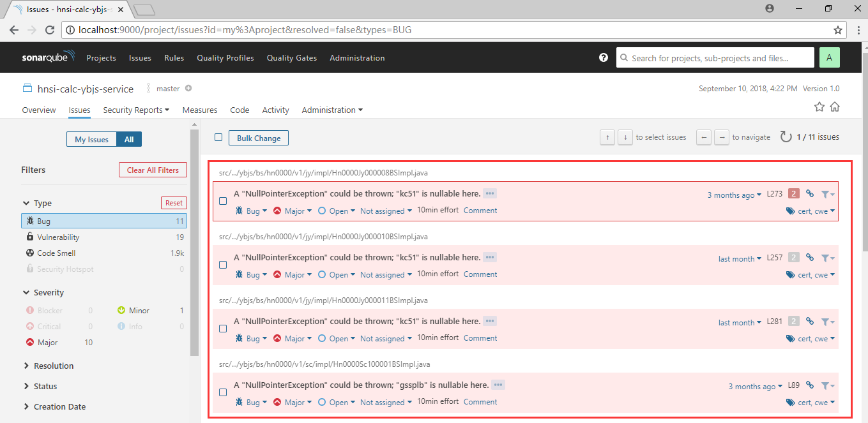Open the Code tab

[240, 110]
